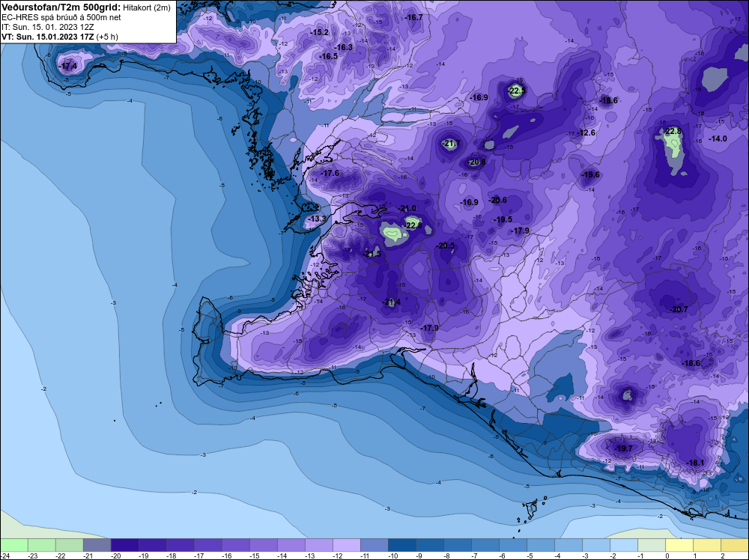
Task: Click the -19.7 temperature label
Action: (x=623, y=448)
